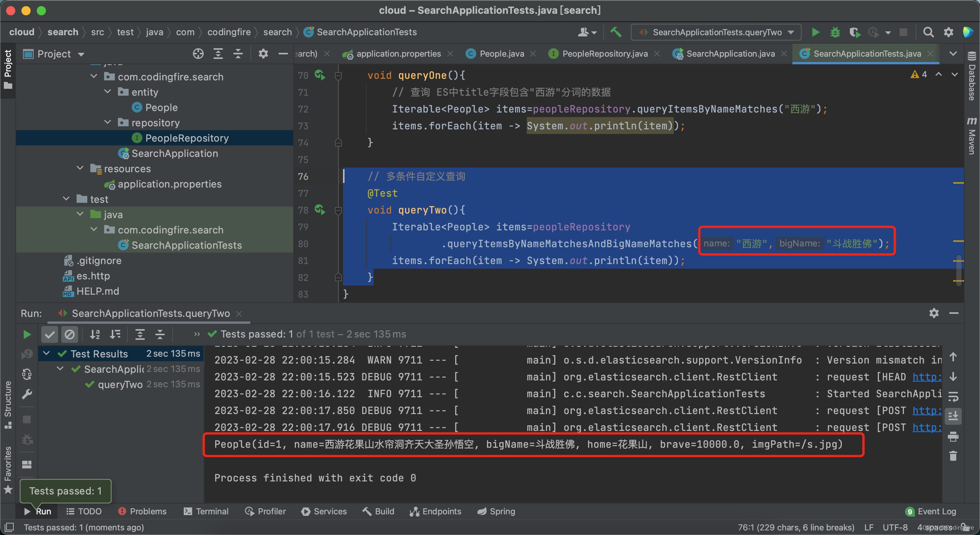This screenshot has height=535, width=980.
Task: Open Project panel options gear
Action: coord(263,54)
